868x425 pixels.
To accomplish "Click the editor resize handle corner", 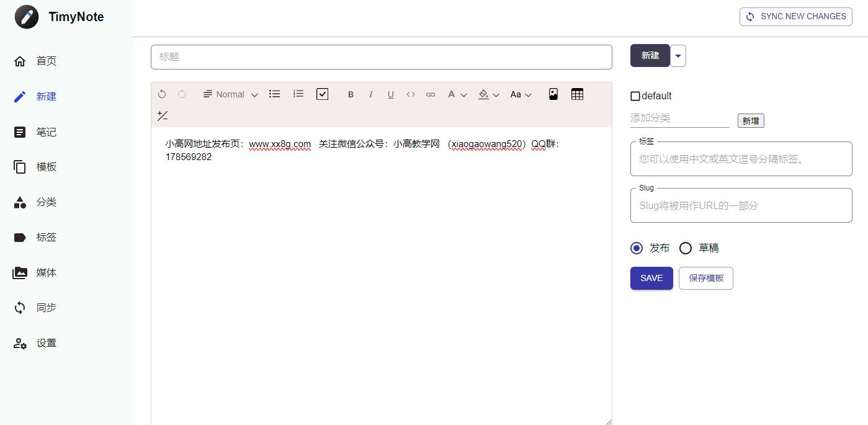I will point(608,421).
